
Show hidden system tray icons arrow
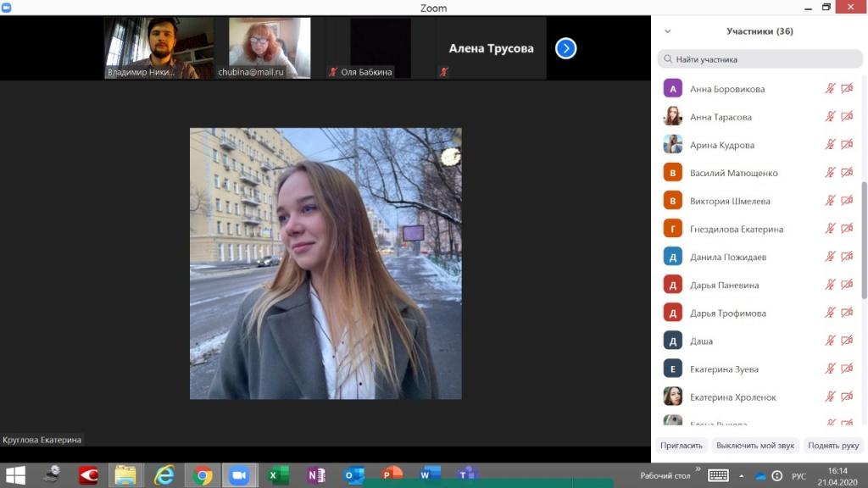tap(741, 476)
